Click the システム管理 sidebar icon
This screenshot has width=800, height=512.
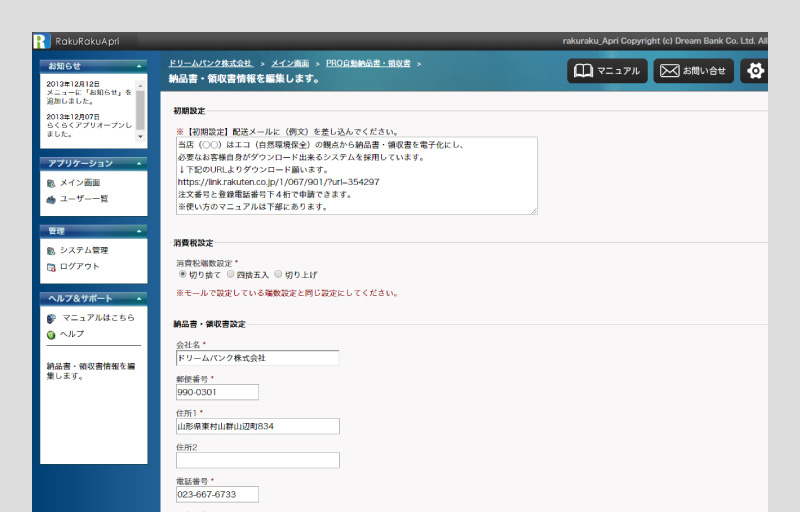click(x=51, y=251)
